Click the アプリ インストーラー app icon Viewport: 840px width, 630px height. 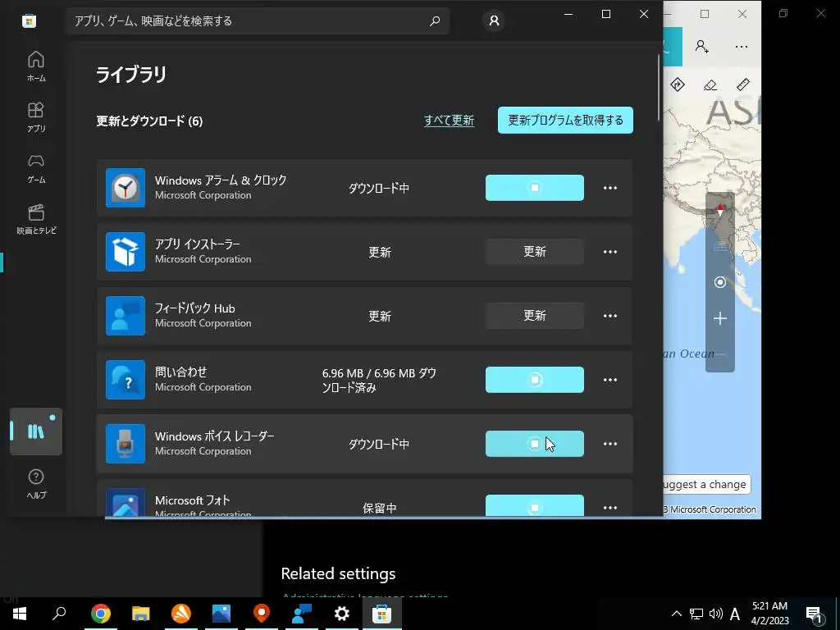pyautogui.click(x=126, y=252)
